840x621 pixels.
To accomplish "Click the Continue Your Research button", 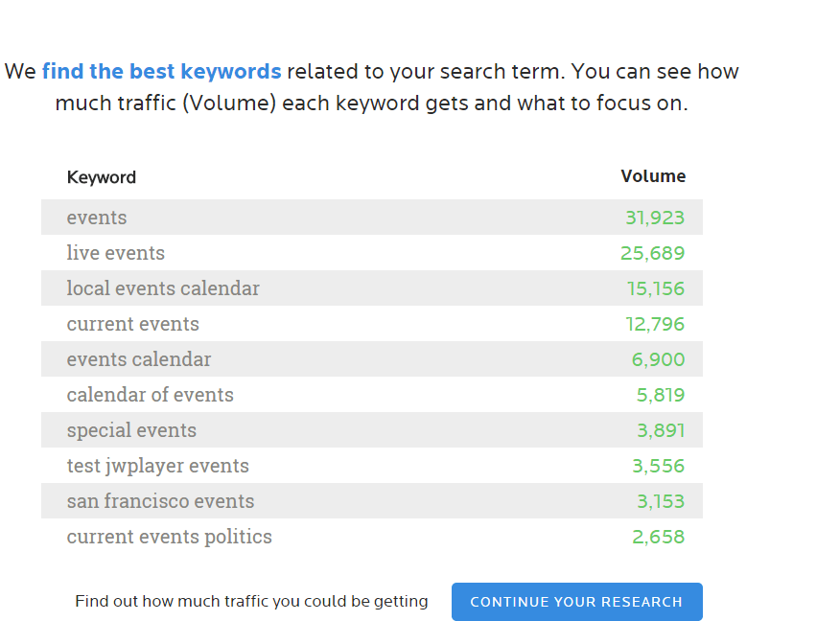I will pos(577,602).
